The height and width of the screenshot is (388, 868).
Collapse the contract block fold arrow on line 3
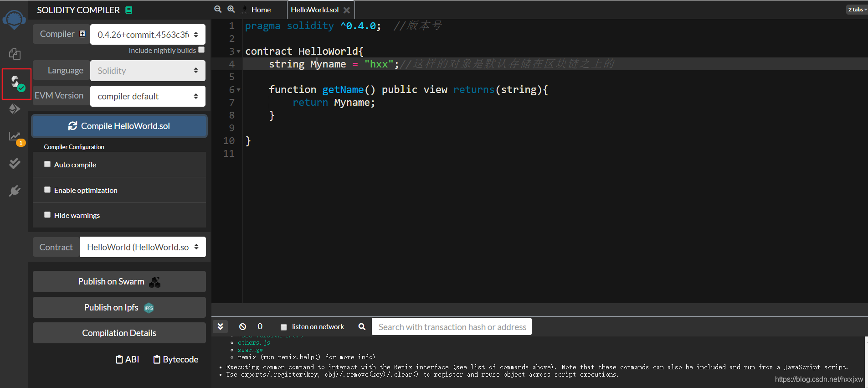pyautogui.click(x=238, y=52)
